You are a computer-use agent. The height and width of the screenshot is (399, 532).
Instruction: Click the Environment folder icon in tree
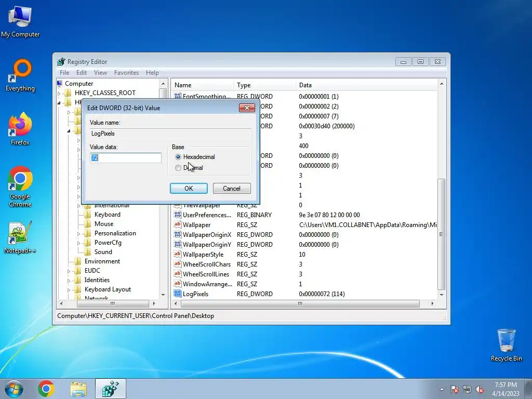point(78,261)
